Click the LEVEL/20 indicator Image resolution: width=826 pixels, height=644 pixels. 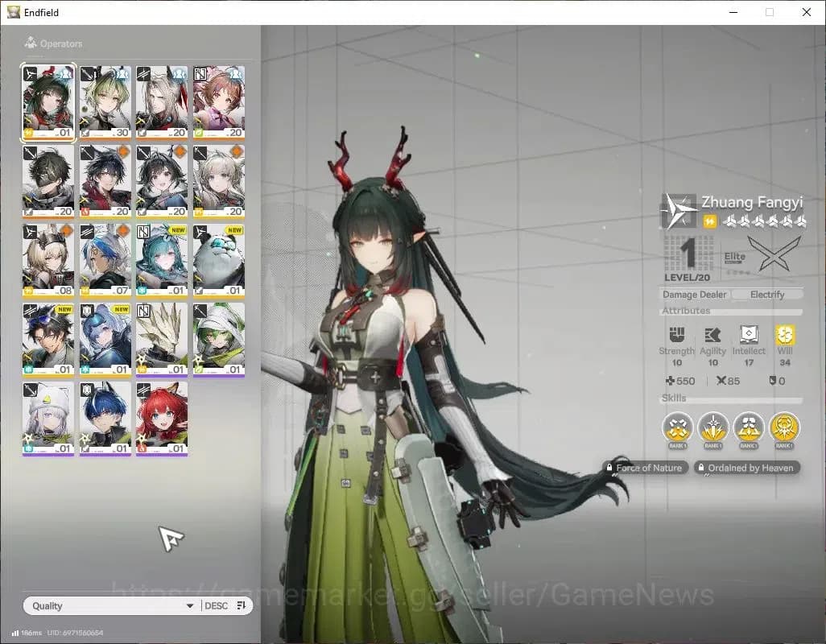click(687, 278)
